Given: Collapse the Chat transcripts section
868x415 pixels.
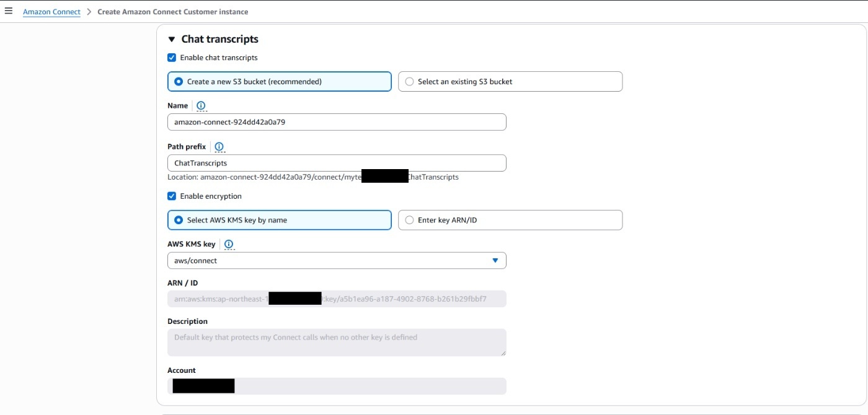Looking at the screenshot, I should pos(172,40).
